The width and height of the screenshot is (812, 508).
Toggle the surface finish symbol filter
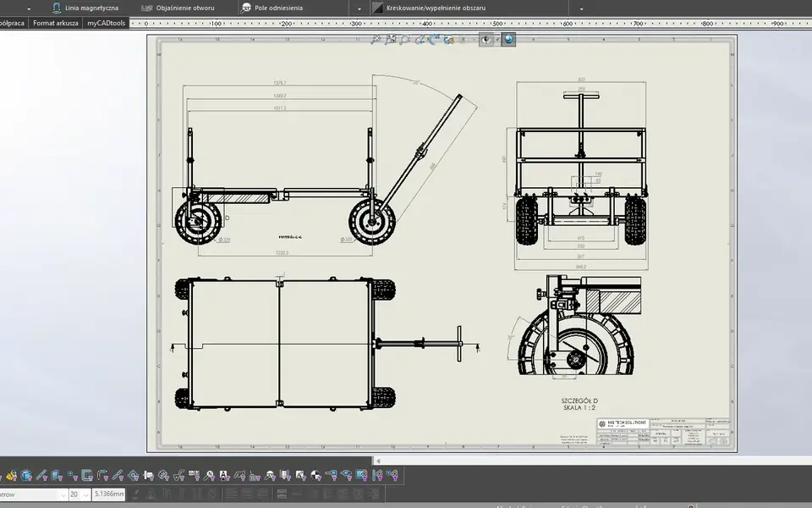(178, 475)
